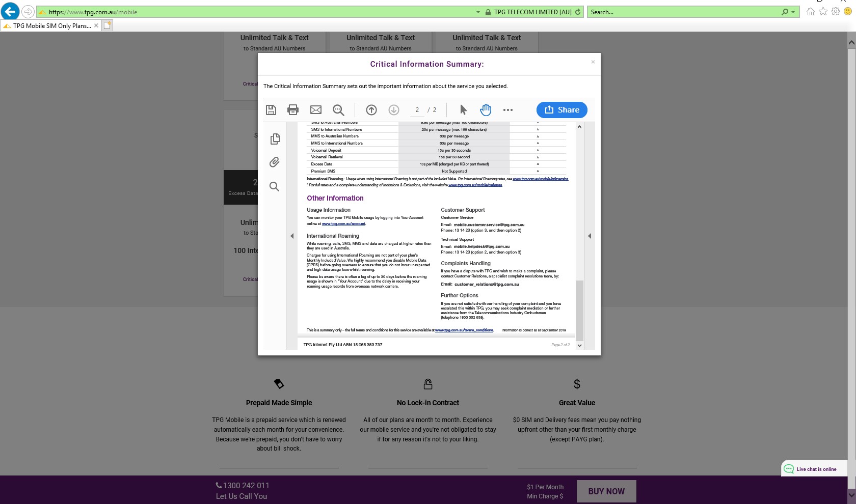Open international roaming rates link

541,179
